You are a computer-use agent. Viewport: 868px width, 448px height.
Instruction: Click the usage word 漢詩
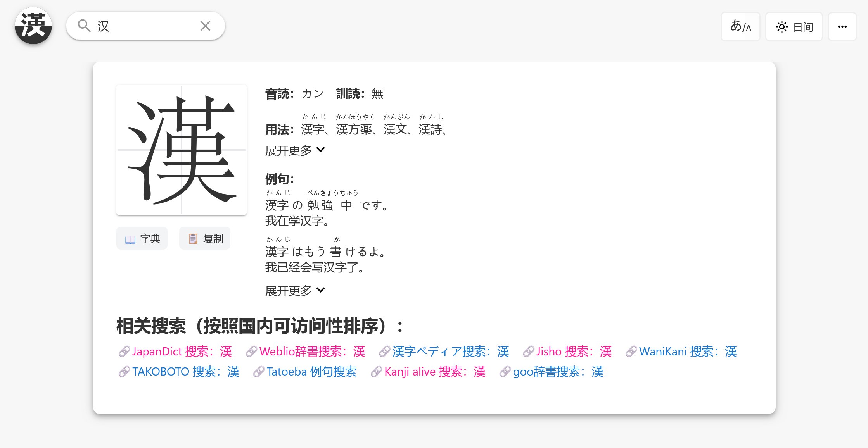click(431, 129)
